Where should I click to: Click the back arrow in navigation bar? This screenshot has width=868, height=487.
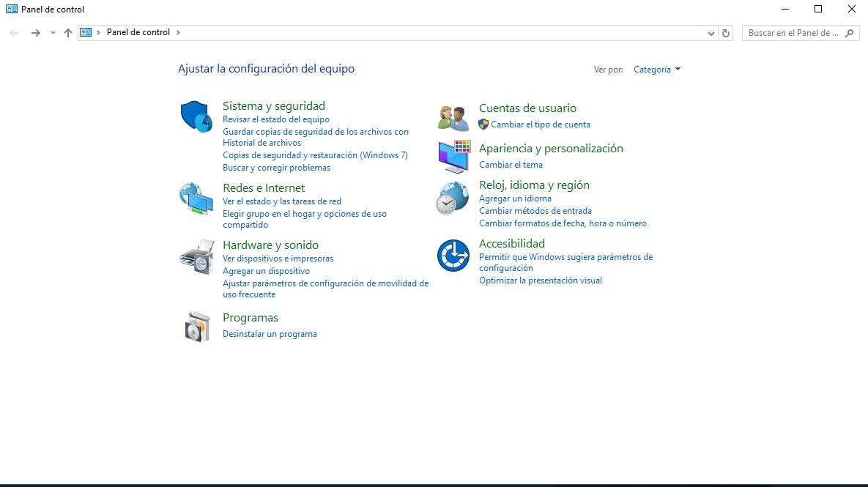coord(15,33)
